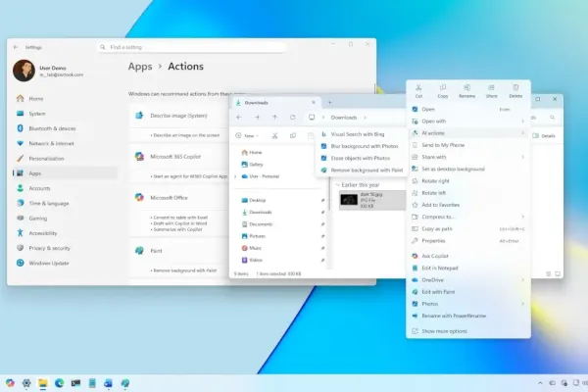Select Ask Copilot in context menu
This screenshot has width=588, height=392.
pyautogui.click(x=468, y=256)
